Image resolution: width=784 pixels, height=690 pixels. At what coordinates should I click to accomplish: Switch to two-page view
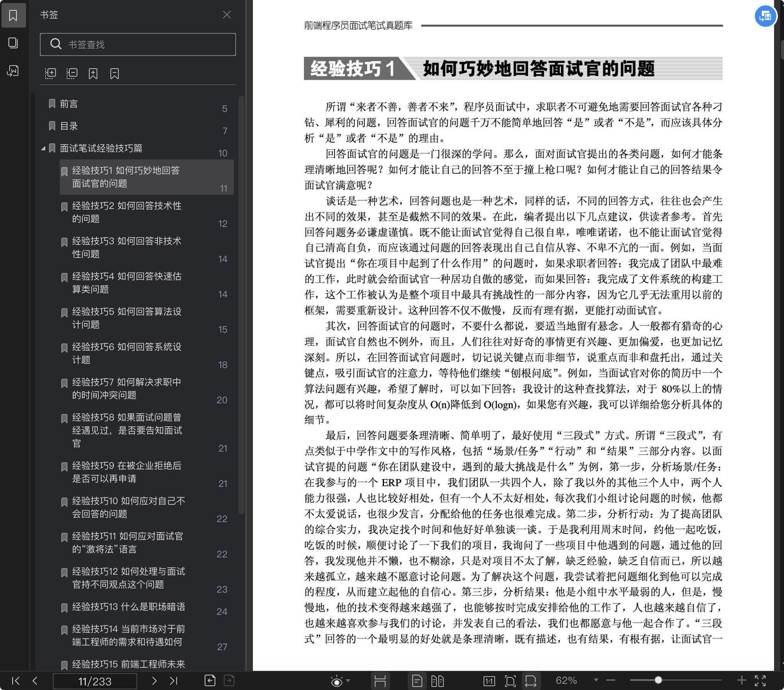click(437, 681)
